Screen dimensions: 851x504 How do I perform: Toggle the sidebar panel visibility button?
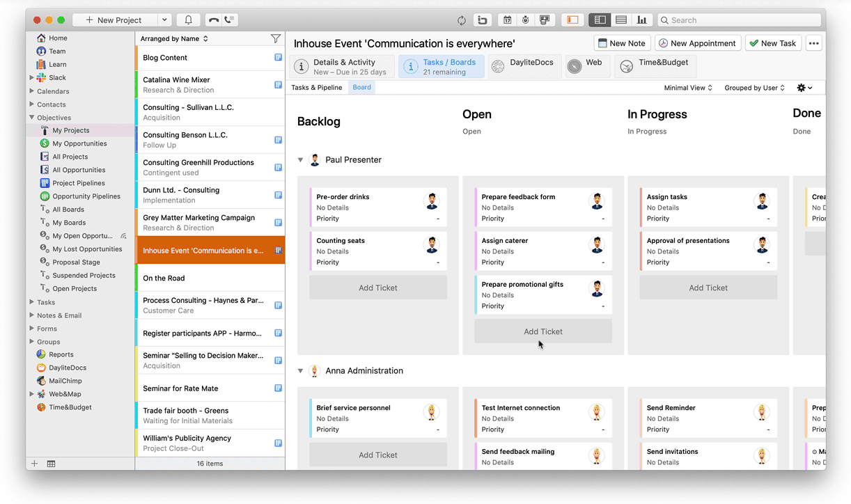572,20
